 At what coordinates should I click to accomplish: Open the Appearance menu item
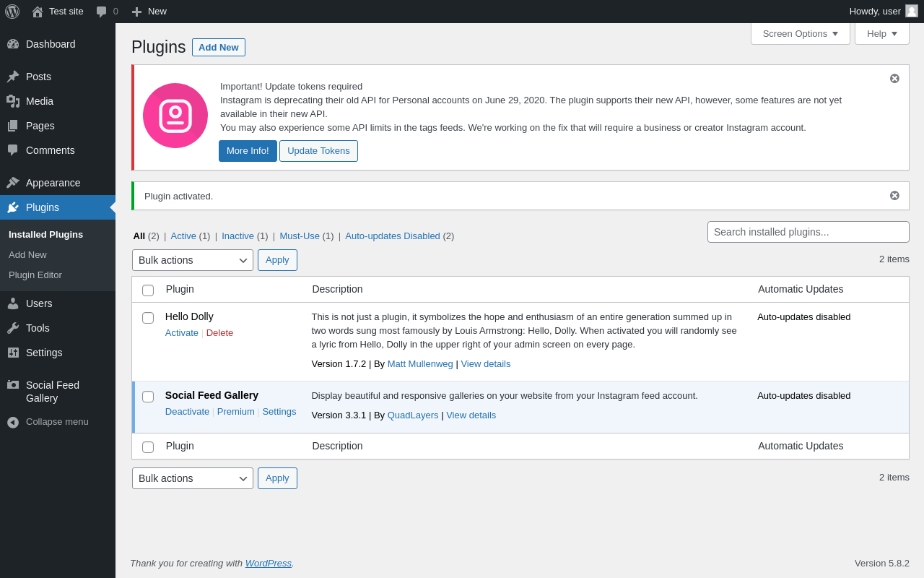(x=53, y=183)
